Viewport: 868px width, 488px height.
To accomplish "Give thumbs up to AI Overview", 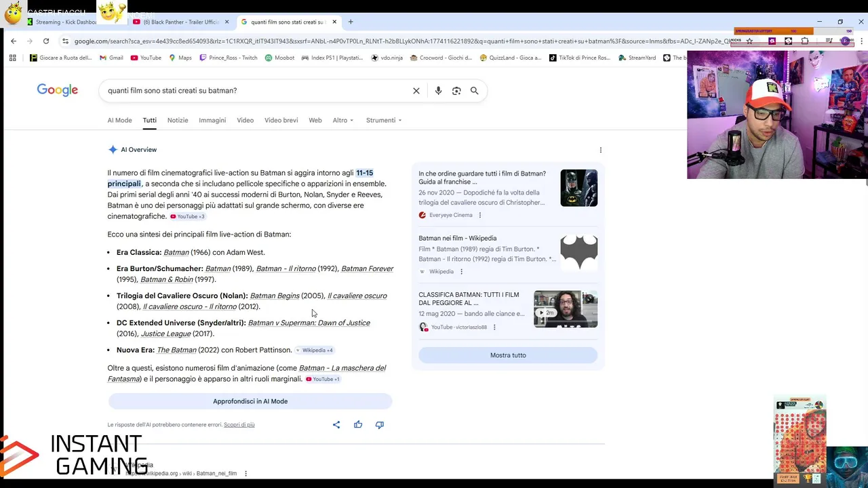I will (358, 425).
